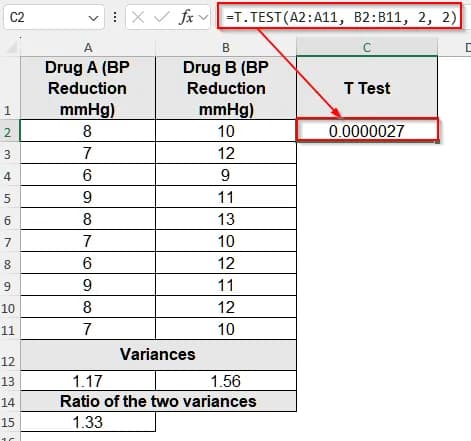Click cell A9 with value 9
This screenshot has width=471, height=441.
(88, 285)
